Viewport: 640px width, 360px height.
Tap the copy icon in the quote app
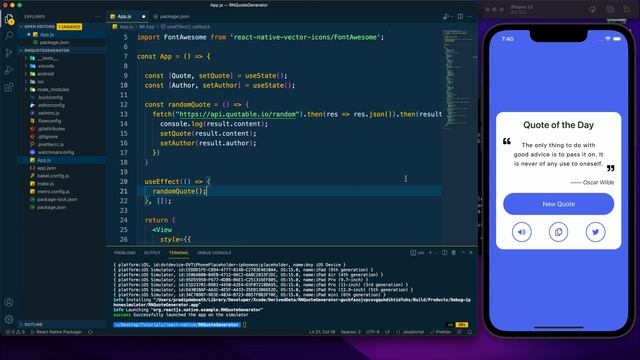pyautogui.click(x=558, y=232)
